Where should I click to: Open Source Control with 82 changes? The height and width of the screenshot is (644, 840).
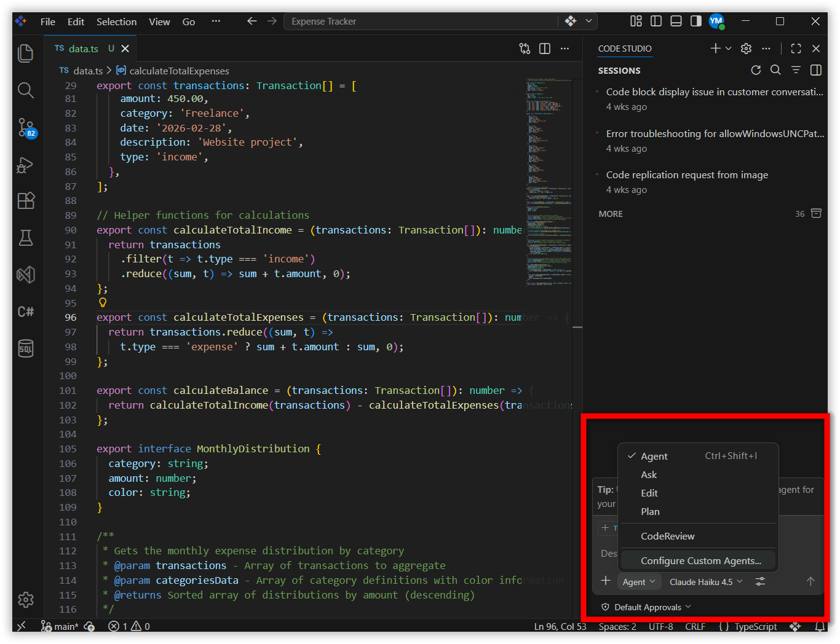tap(26, 128)
